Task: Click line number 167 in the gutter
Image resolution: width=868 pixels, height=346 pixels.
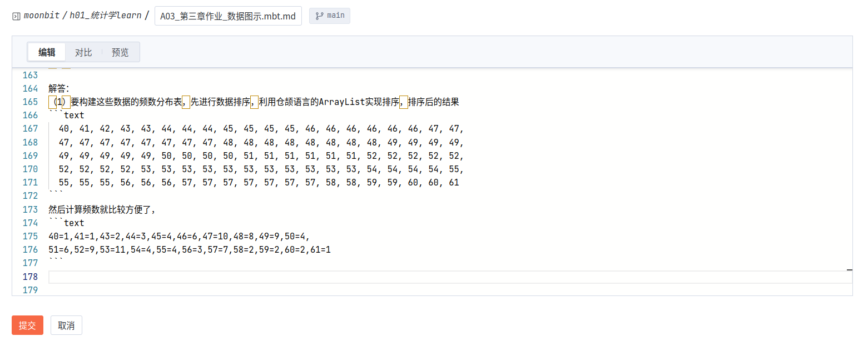Action: (x=31, y=129)
